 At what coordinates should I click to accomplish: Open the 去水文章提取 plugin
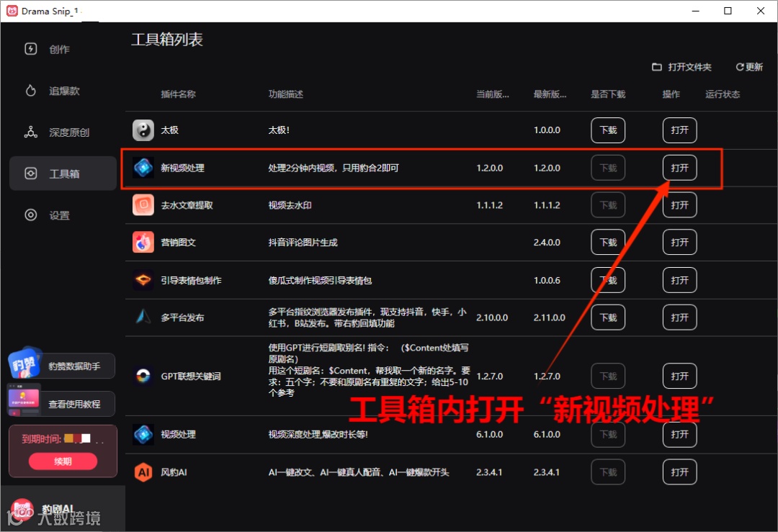tap(680, 204)
